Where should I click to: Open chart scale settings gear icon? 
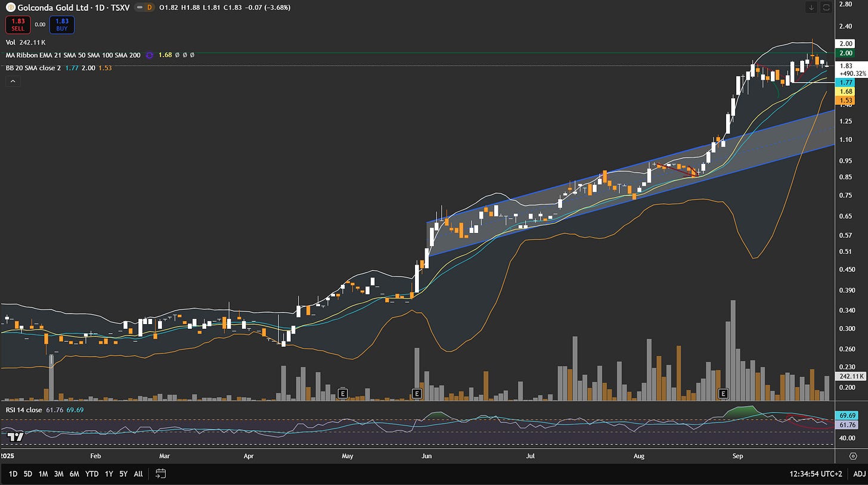click(x=853, y=456)
